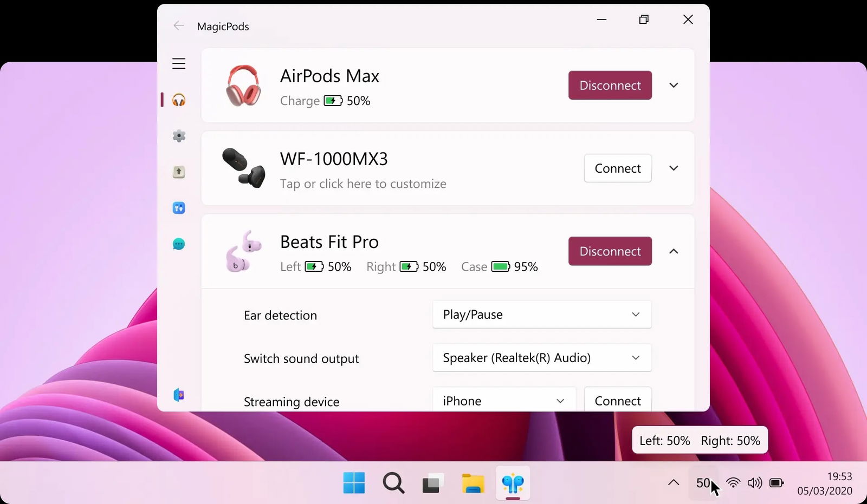This screenshot has width=867, height=504.
Task: Open MagicPods settings via gear icon
Action: click(179, 136)
